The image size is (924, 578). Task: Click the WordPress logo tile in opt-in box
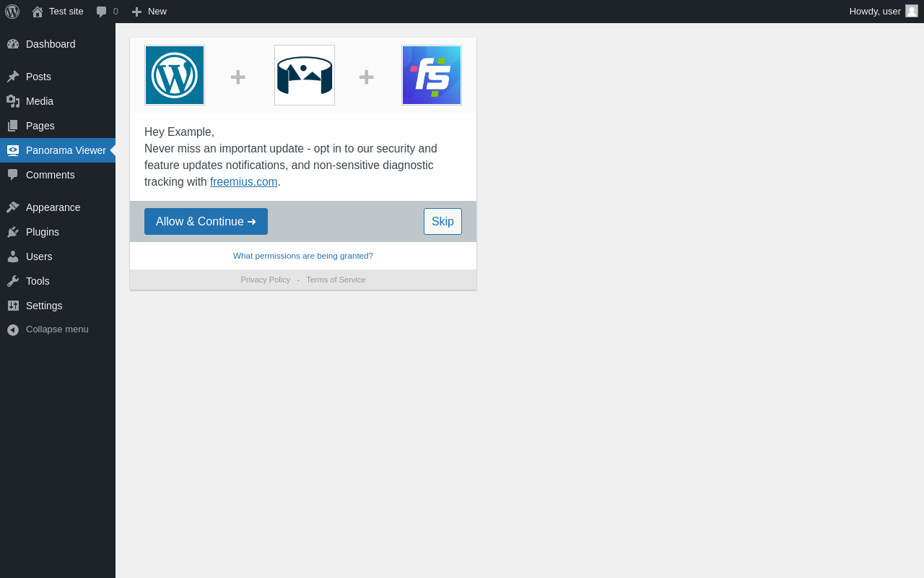tap(175, 75)
